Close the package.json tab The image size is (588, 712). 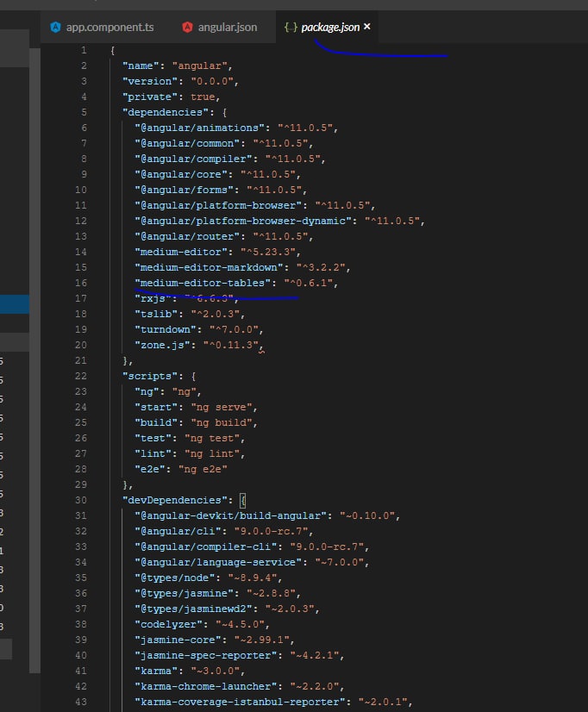(367, 27)
